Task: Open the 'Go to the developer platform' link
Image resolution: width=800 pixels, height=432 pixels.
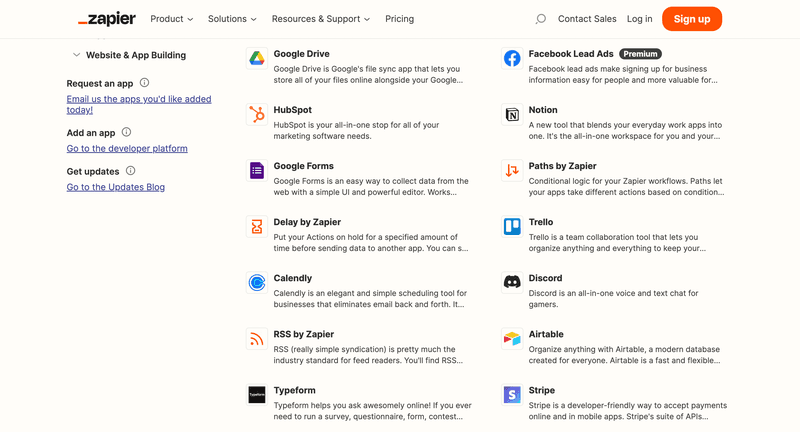Action: (127, 148)
